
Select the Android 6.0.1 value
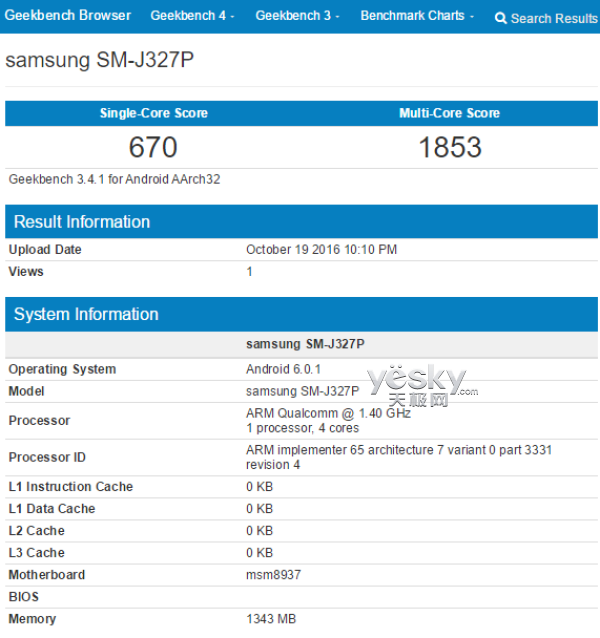[284, 369]
